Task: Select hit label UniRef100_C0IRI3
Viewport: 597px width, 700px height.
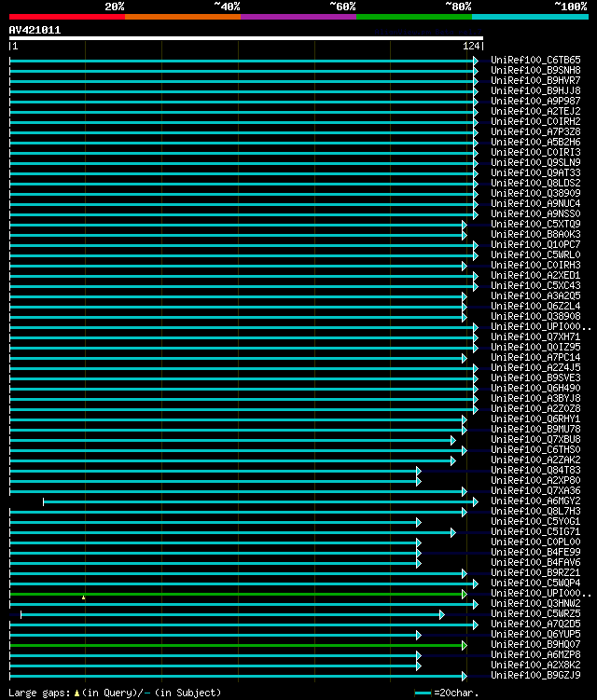Action: [535, 152]
